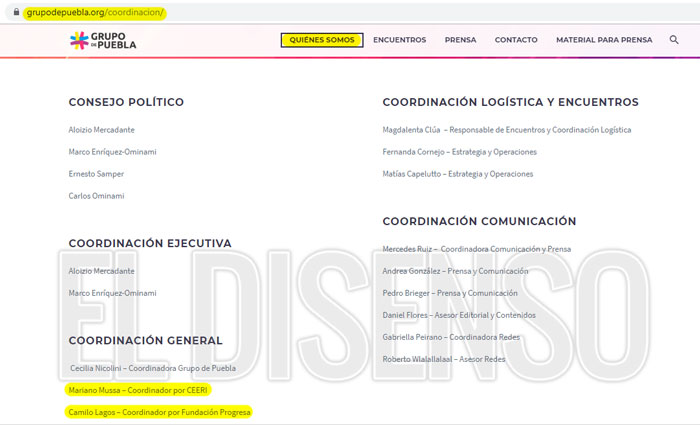The image size is (700, 425).
Task: Click Cecilia Nicolini – Coordinadora Grupo de Puebla
Action: [153, 368]
